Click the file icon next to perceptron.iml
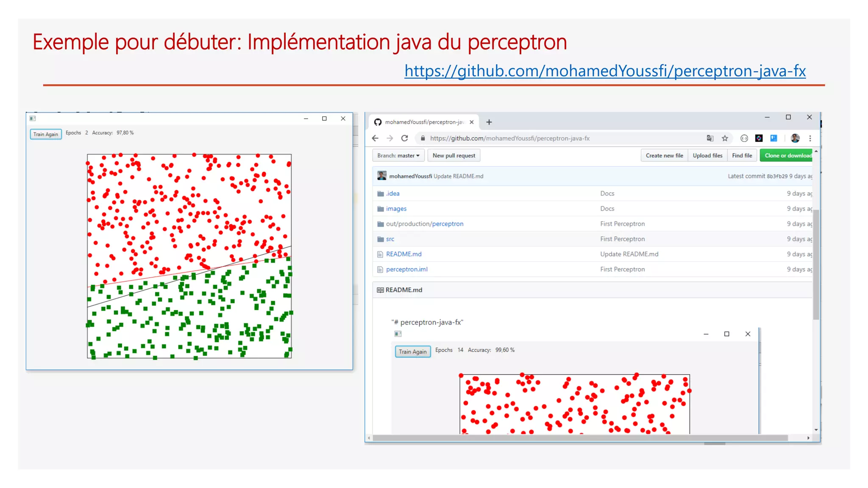Screen dimensions: 868x488 click(x=380, y=269)
